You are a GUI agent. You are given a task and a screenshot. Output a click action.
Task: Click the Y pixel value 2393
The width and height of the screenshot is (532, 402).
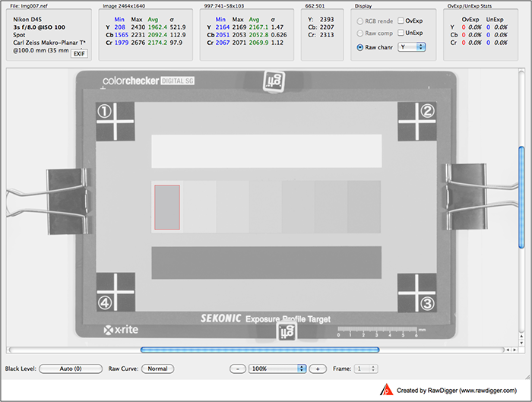pyautogui.click(x=327, y=19)
